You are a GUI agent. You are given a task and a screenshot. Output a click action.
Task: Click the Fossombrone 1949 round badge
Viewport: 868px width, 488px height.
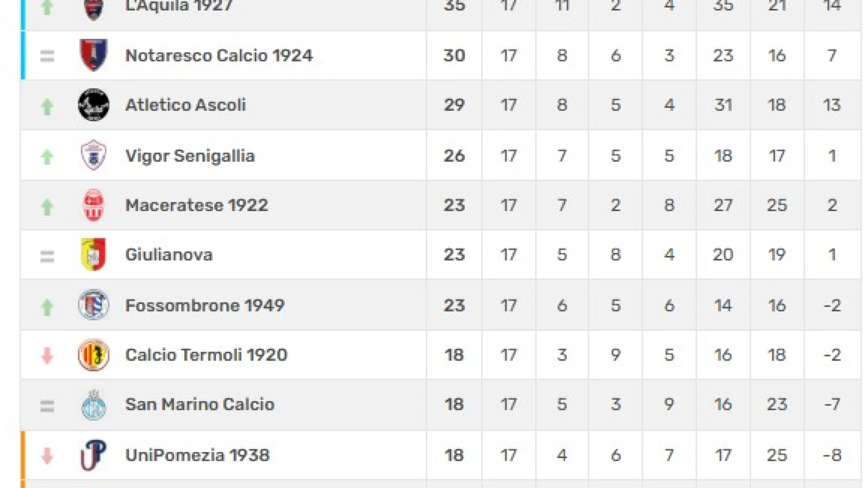(94, 305)
